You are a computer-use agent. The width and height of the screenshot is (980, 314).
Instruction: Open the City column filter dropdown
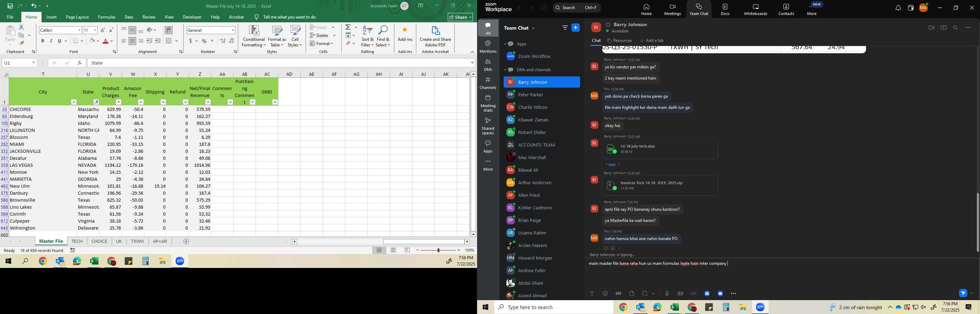coord(74,102)
